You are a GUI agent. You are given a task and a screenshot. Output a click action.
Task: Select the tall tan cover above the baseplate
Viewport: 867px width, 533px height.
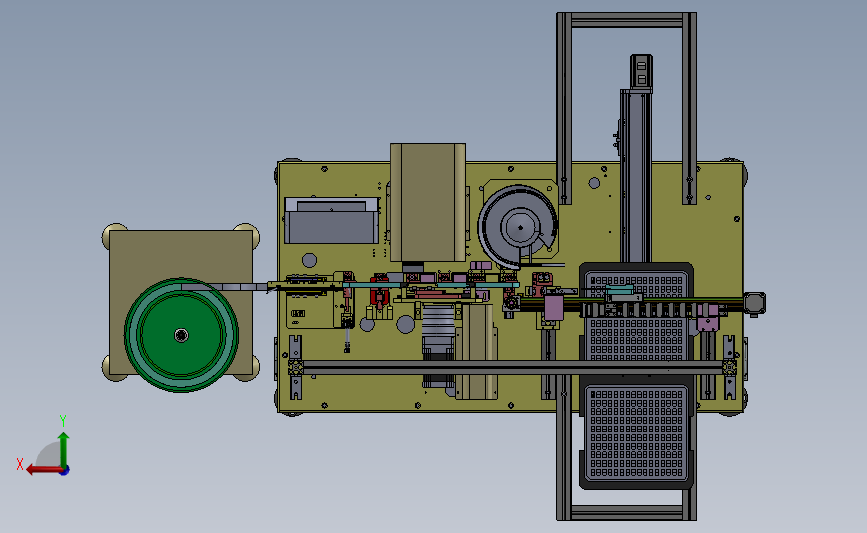click(x=428, y=202)
